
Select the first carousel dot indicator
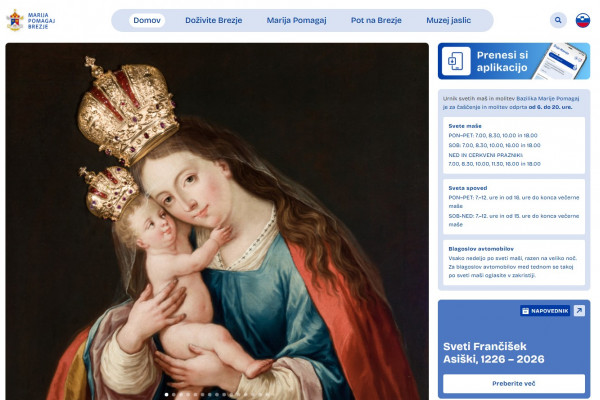(x=166, y=394)
